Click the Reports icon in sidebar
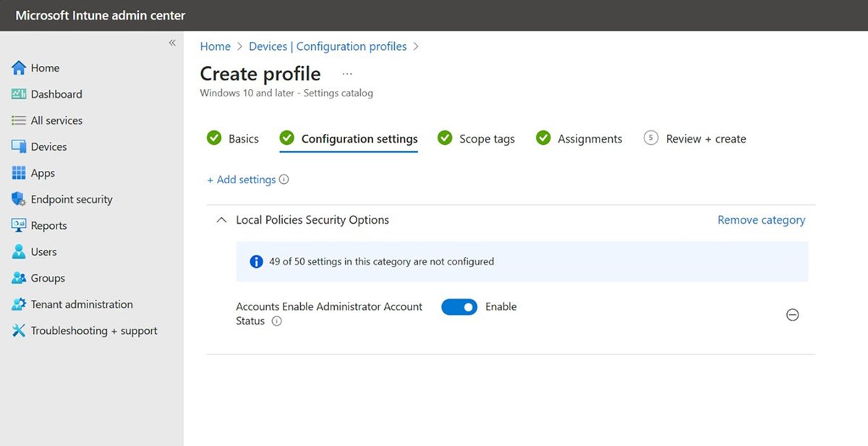 pyautogui.click(x=19, y=226)
